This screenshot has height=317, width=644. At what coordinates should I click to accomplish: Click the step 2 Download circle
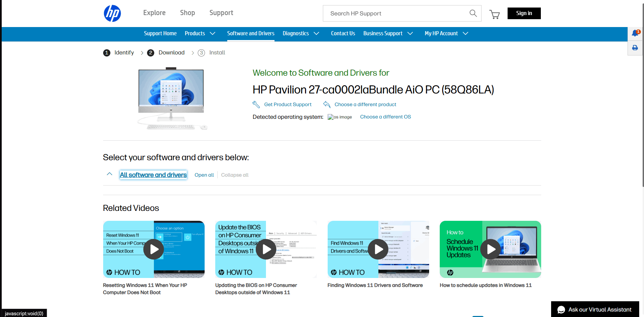[150, 53]
